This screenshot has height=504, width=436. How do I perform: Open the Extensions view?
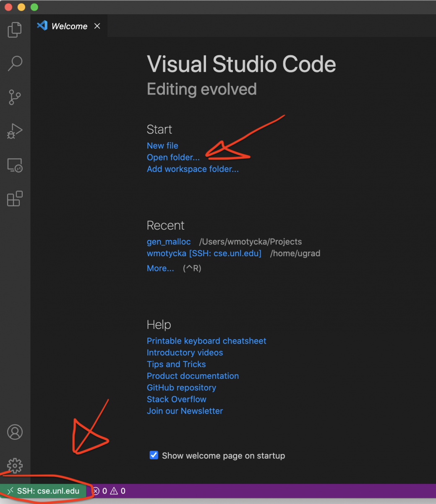(15, 199)
